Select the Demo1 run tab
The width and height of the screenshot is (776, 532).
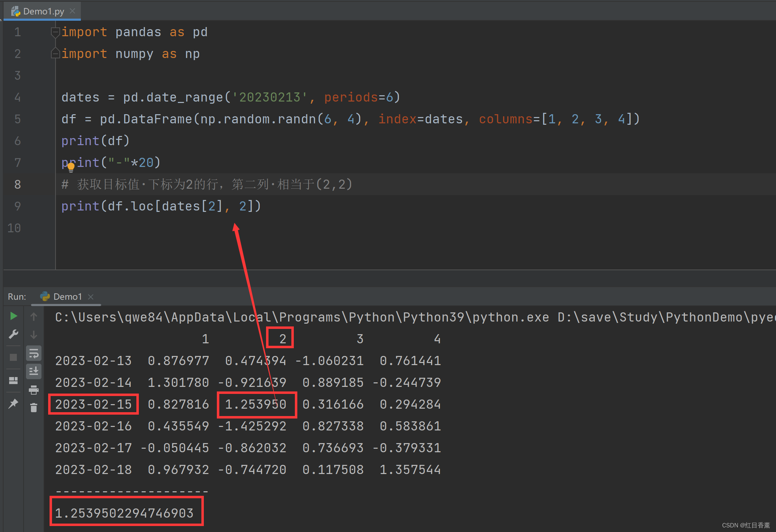67,297
